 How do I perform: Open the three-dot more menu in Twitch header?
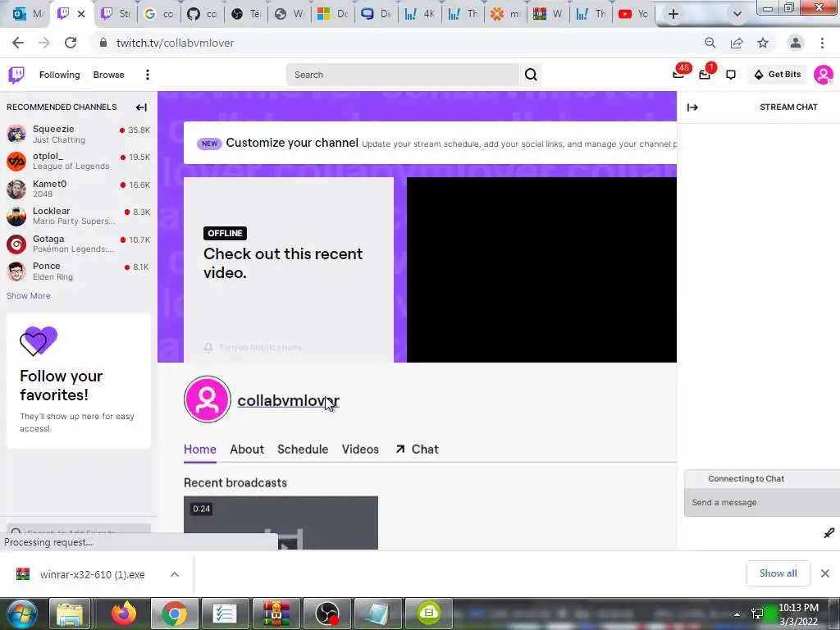[148, 75]
